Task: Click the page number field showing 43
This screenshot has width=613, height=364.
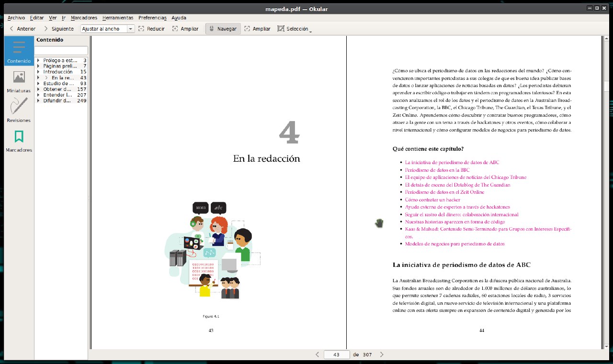Action: 336,355
